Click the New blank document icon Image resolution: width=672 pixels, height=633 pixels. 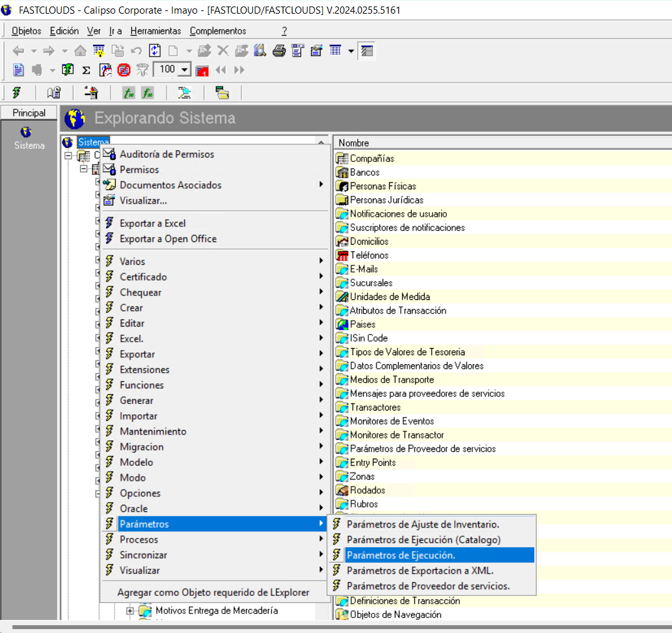(x=173, y=51)
